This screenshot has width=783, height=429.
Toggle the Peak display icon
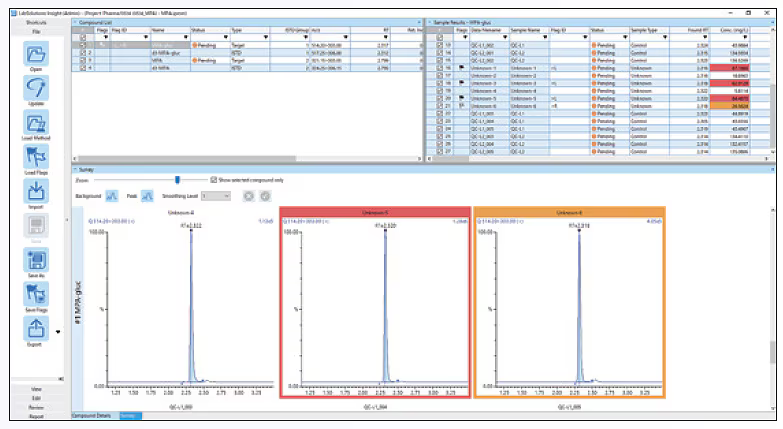tap(147, 197)
